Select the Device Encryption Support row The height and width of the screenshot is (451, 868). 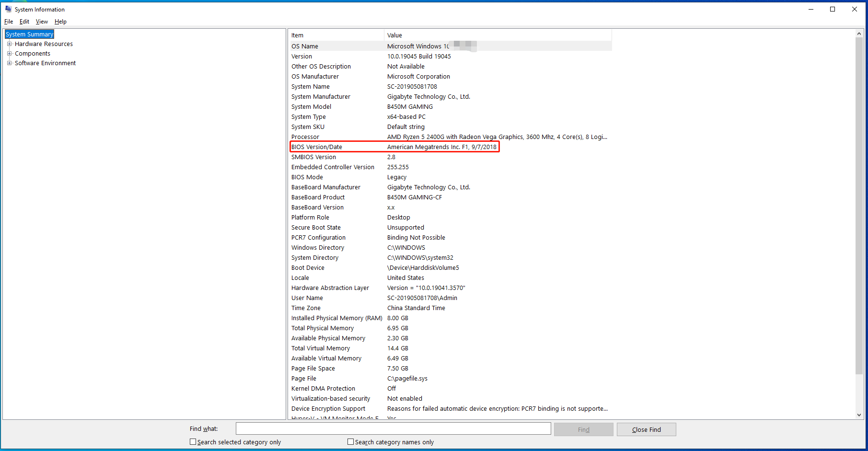pos(450,408)
